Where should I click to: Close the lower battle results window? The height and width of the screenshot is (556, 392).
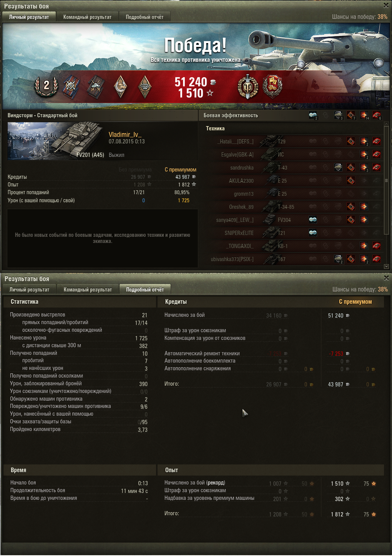point(386,278)
